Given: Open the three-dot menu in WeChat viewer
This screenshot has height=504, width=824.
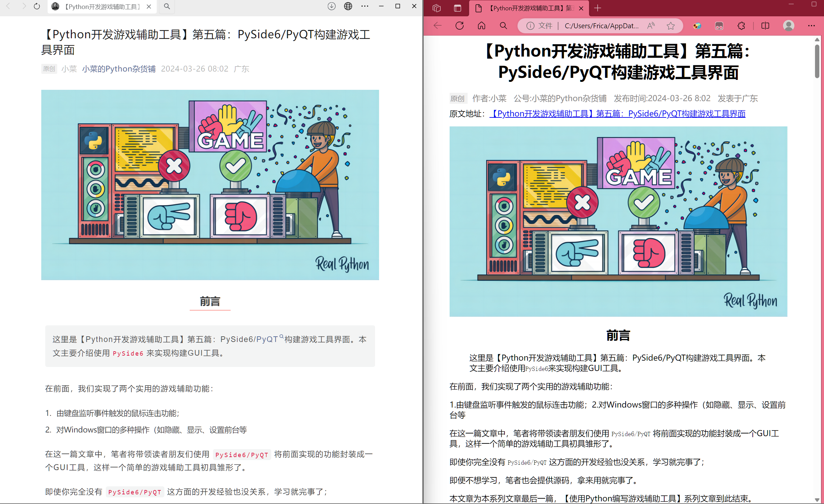Looking at the screenshot, I should 365,6.
